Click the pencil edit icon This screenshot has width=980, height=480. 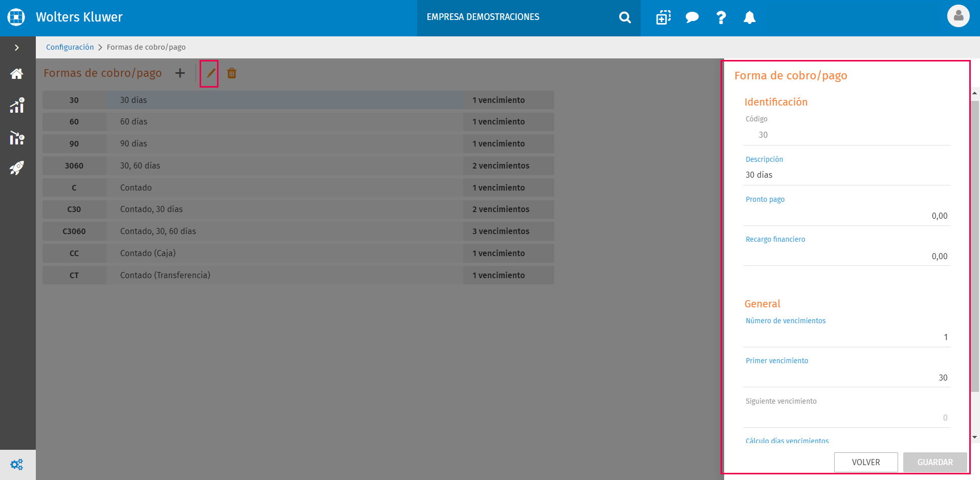pos(210,73)
